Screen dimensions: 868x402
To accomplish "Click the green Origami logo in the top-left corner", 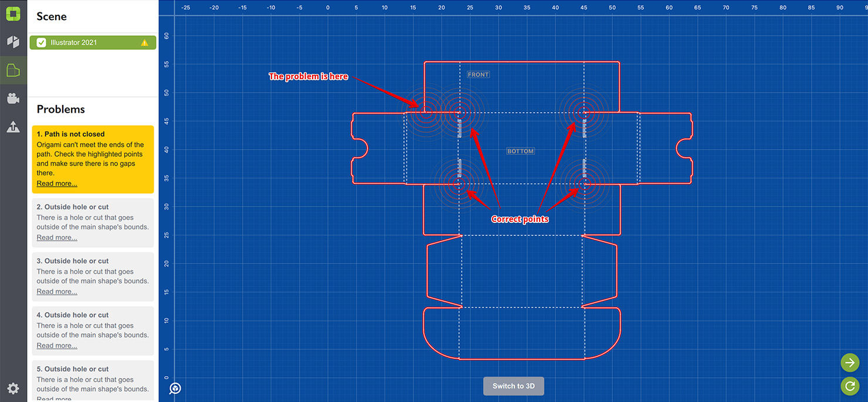I will [13, 13].
